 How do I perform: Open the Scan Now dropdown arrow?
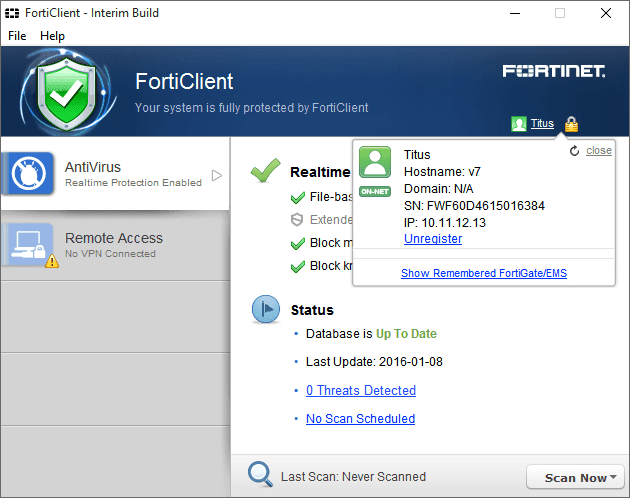[x=613, y=477]
